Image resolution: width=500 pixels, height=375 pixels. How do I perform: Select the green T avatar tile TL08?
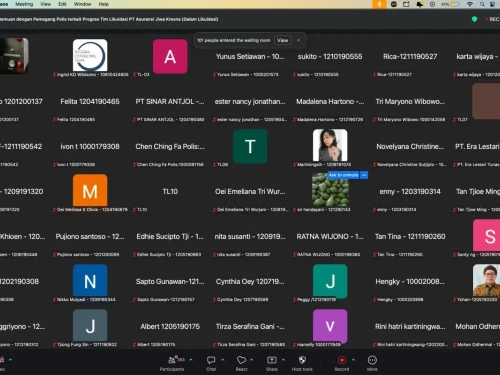point(250,146)
